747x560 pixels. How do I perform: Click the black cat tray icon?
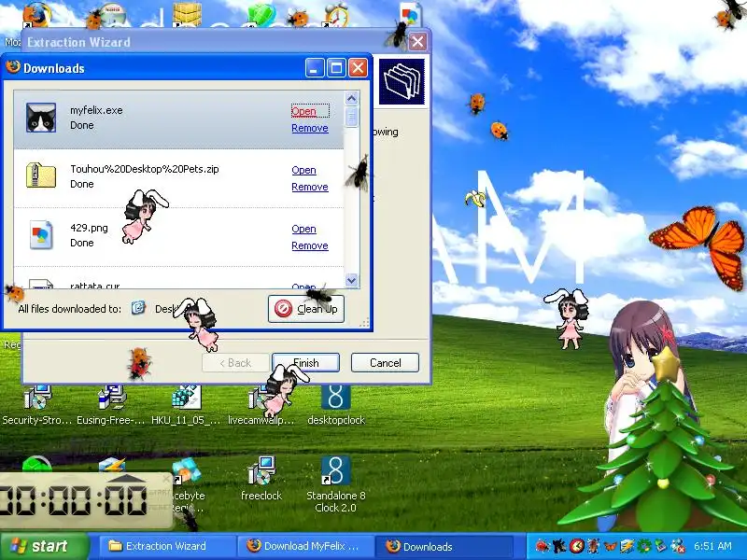pyautogui.click(x=559, y=546)
